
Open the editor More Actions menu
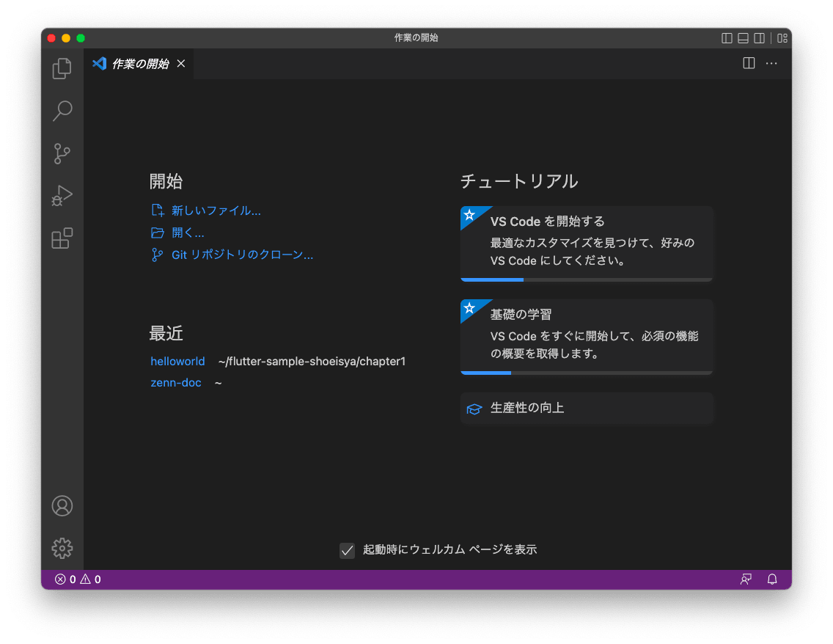771,63
